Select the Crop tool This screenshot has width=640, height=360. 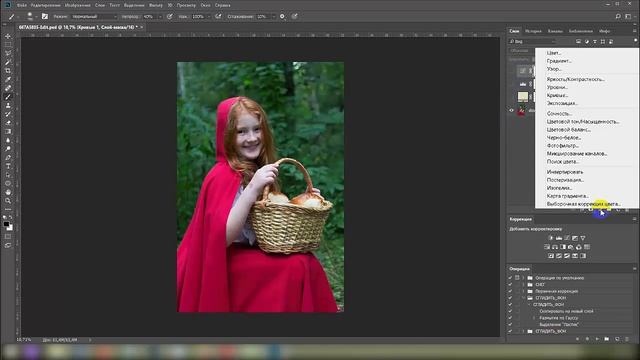point(8,71)
